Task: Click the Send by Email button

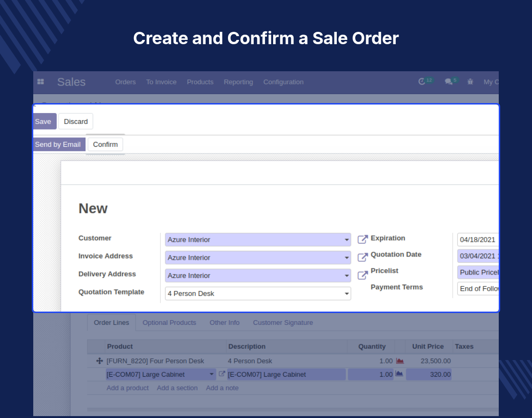Action: [x=58, y=144]
